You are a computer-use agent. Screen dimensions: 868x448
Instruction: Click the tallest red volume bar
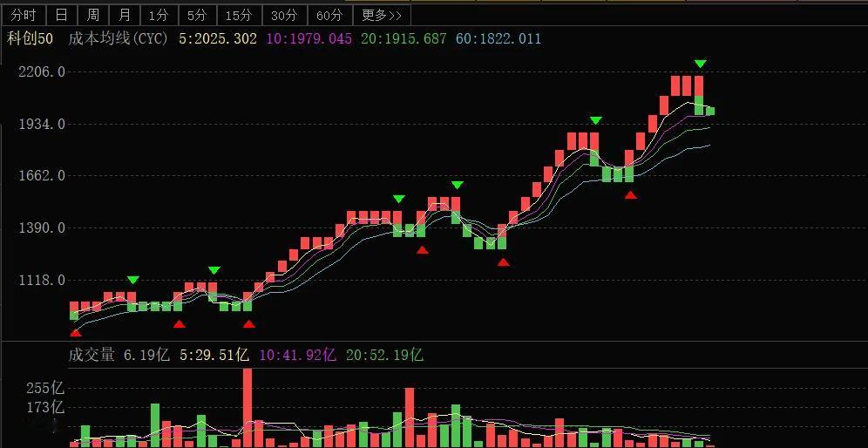tap(248, 408)
